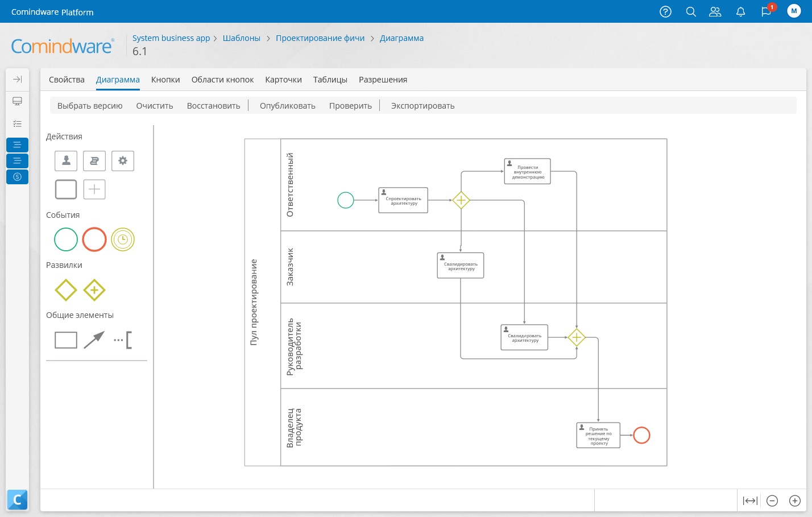
Task: Zoom out of the diagram canvas
Action: click(772, 501)
